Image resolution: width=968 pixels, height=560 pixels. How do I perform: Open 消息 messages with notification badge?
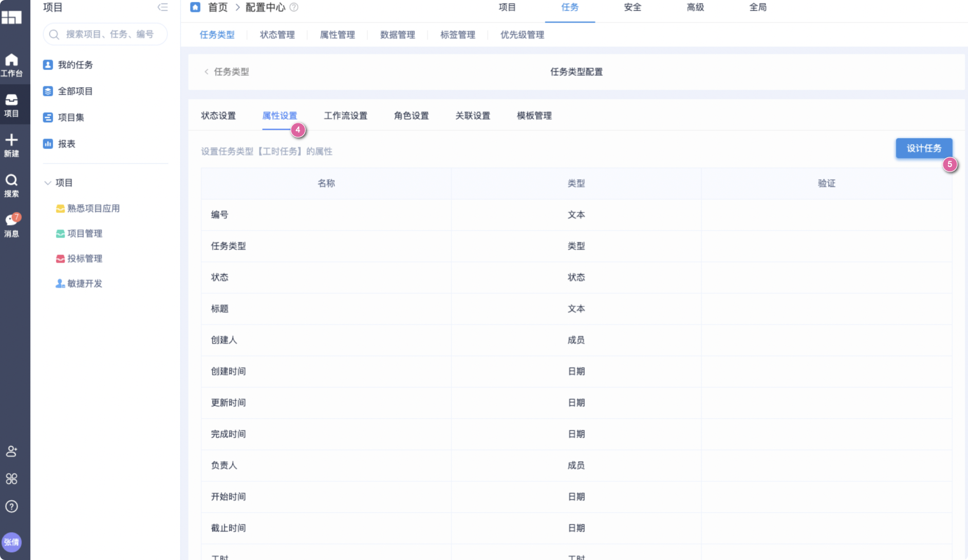(x=11, y=225)
